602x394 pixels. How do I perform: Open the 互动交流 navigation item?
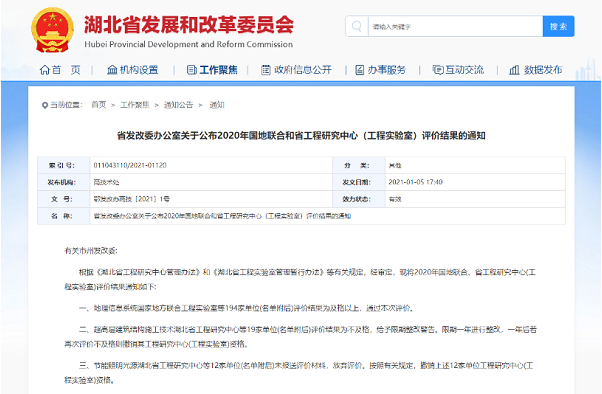pos(465,70)
